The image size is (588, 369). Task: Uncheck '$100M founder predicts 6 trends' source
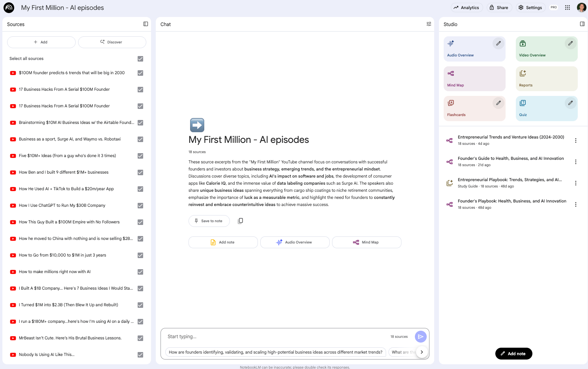tap(140, 73)
